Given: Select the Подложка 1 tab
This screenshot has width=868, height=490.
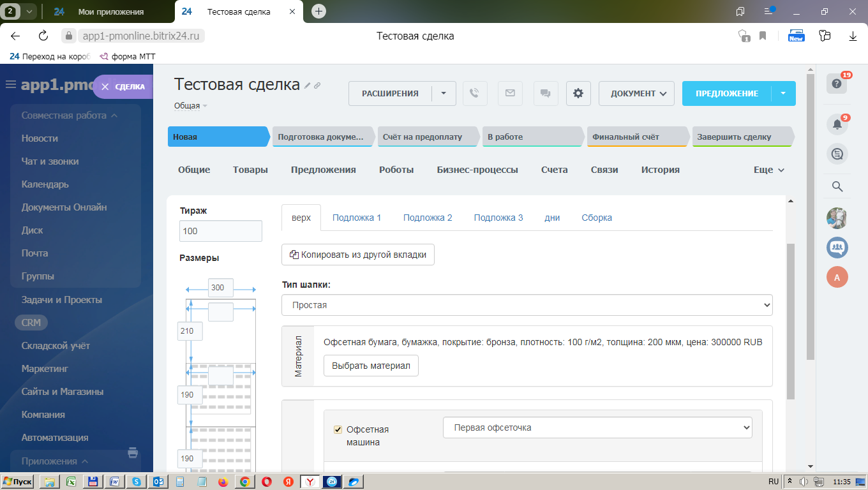Looking at the screenshot, I should click(x=356, y=218).
